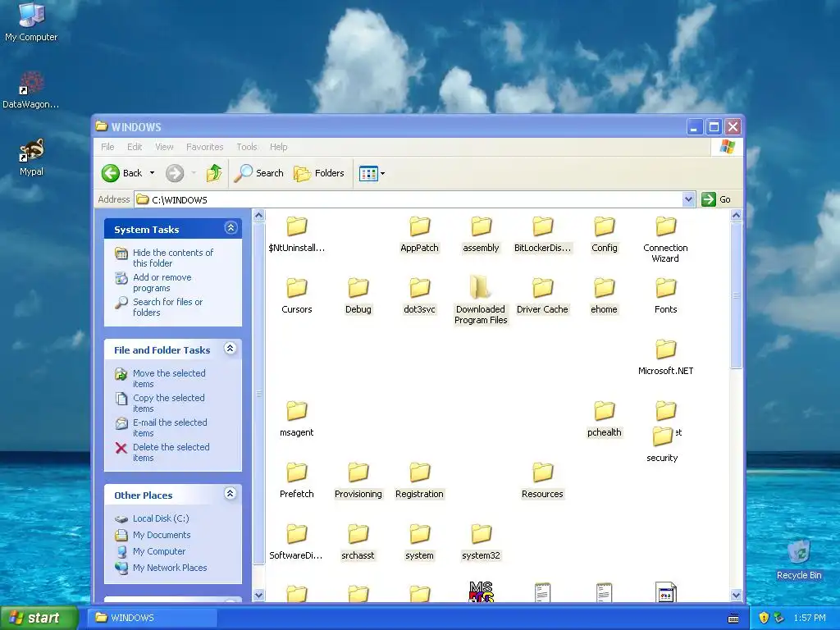Select the Prefetch folder
840x630 pixels.
(296, 481)
